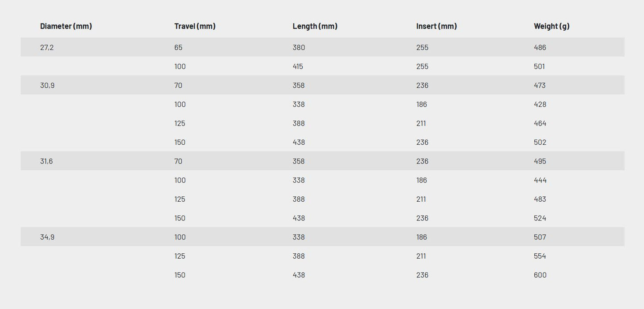Click the 502 weight value

coord(540,142)
